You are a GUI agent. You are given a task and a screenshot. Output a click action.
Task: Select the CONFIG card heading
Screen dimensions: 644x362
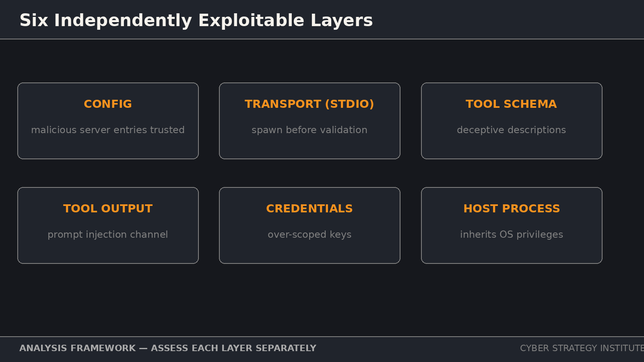pos(108,104)
